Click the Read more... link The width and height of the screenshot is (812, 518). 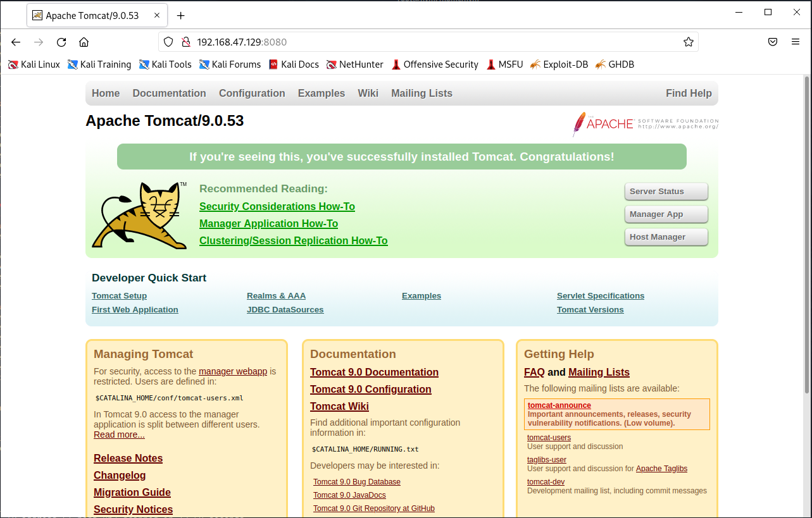pyautogui.click(x=119, y=435)
